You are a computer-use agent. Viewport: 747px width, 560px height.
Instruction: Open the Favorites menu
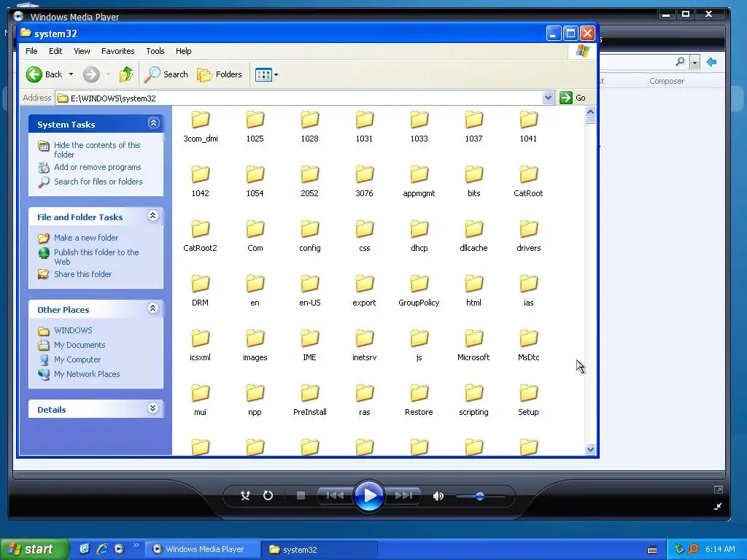tap(117, 51)
